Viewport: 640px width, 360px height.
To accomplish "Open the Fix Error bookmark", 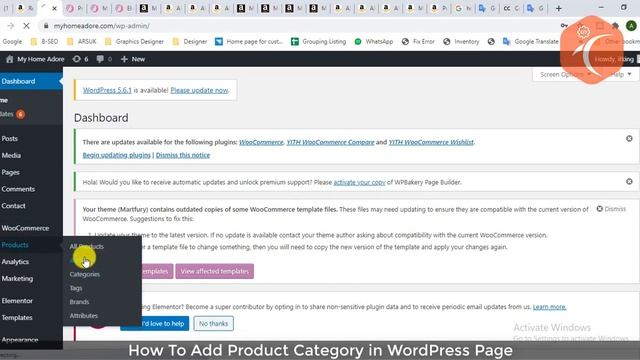I will click(x=418, y=42).
